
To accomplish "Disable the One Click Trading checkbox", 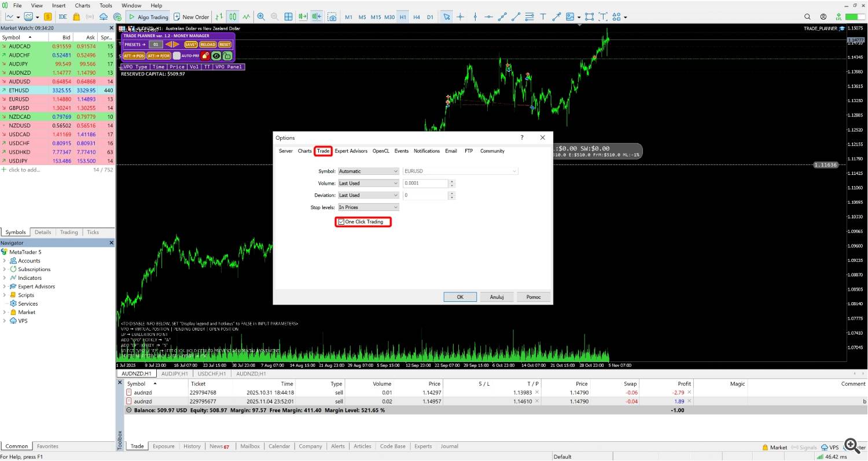I will (x=341, y=222).
